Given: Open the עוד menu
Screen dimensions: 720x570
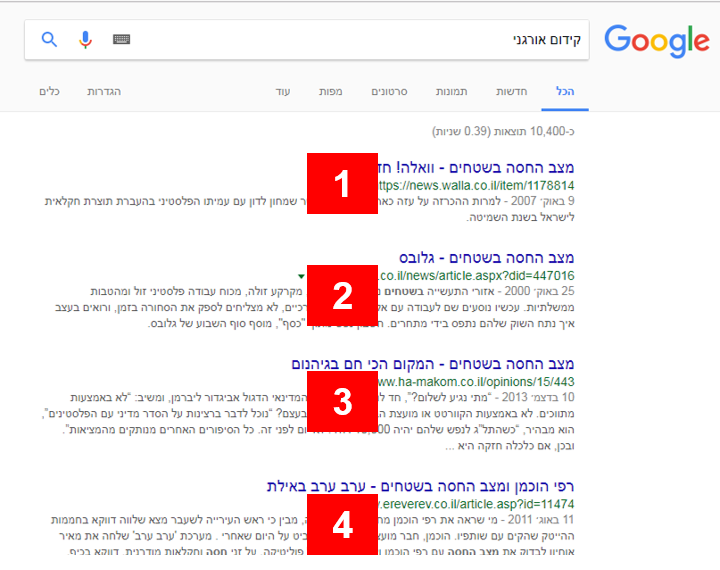Looking at the screenshot, I should pos(283,91).
